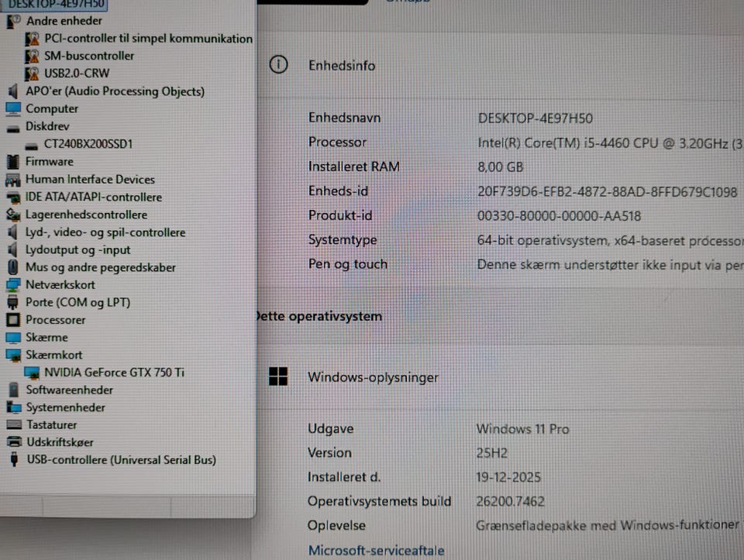Click the warning icon beside USB2.0-CRW
The height and width of the screenshot is (560, 744).
(32, 74)
